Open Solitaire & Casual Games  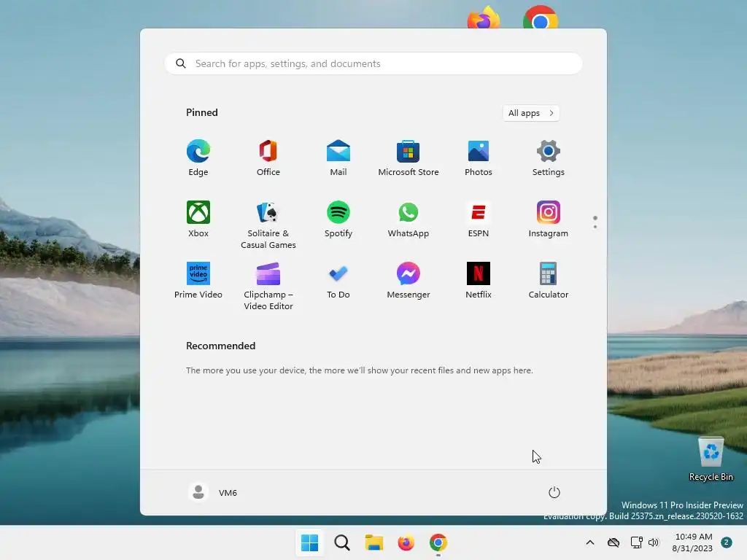(268, 225)
